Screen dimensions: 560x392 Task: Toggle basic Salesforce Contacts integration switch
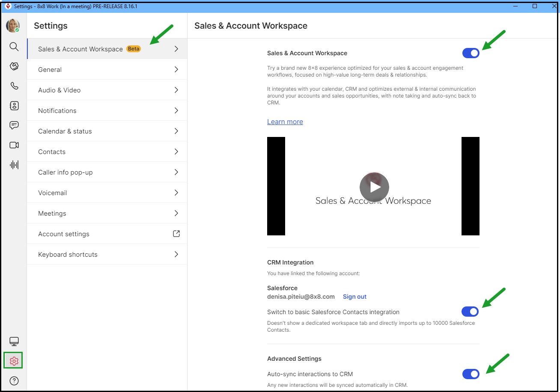(x=470, y=312)
